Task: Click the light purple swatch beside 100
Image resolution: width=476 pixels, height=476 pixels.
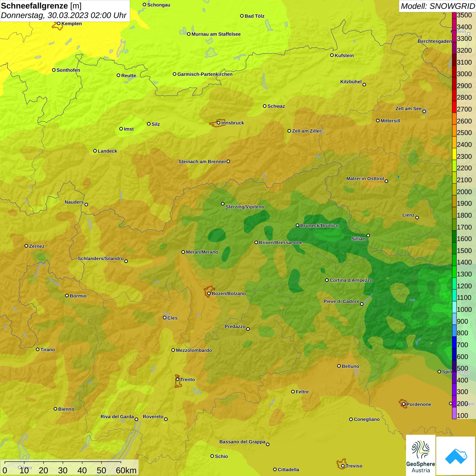Action: coord(454,413)
